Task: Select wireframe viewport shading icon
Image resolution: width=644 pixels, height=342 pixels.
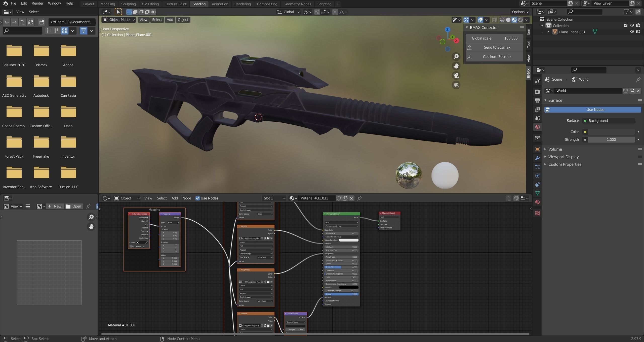Action: [x=502, y=20]
